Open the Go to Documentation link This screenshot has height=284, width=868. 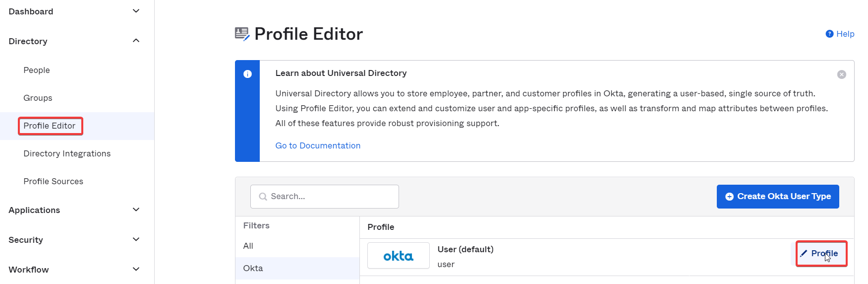tap(318, 145)
